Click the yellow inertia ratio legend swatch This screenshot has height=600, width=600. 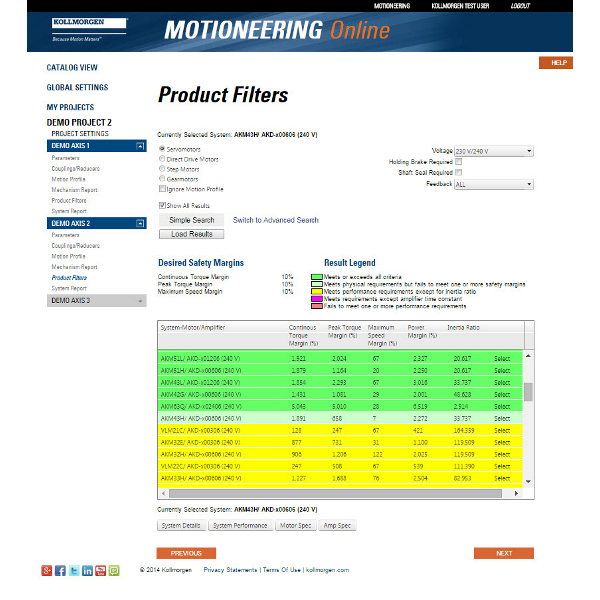click(x=317, y=292)
